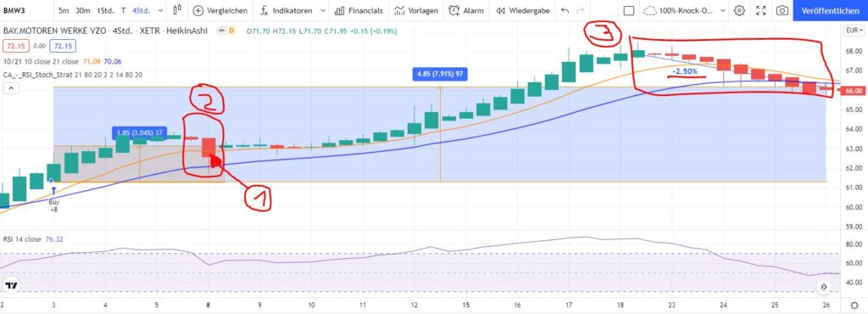This screenshot has height=314, width=868.
Task: Create an Alarm
Action: click(466, 10)
